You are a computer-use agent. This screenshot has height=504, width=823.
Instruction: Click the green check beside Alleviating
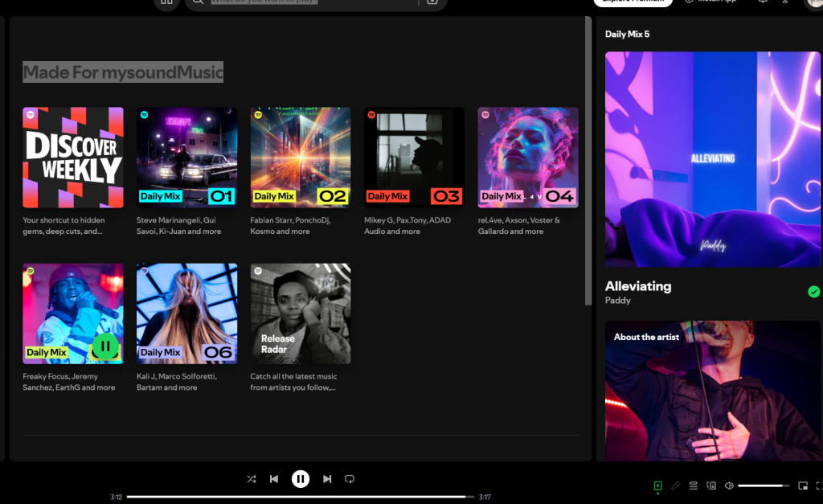pos(813,292)
